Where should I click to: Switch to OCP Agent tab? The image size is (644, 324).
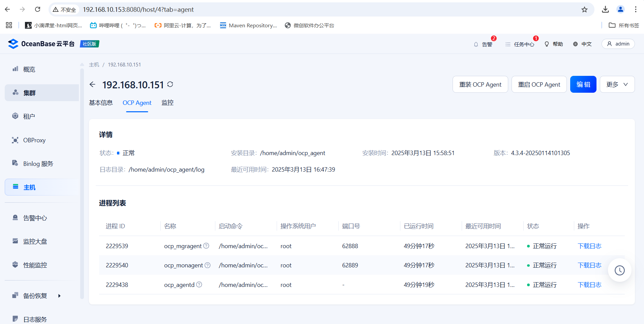pos(137,102)
